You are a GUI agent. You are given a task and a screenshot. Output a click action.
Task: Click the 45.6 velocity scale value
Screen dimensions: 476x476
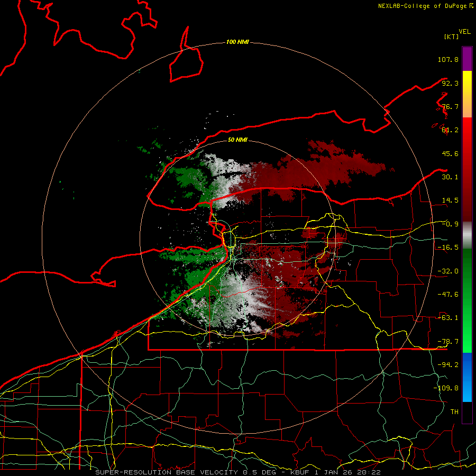(450, 153)
